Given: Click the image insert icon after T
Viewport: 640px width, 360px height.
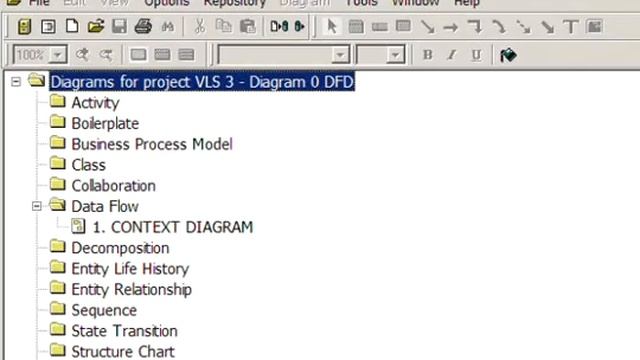Looking at the screenshot, I should 595,27.
